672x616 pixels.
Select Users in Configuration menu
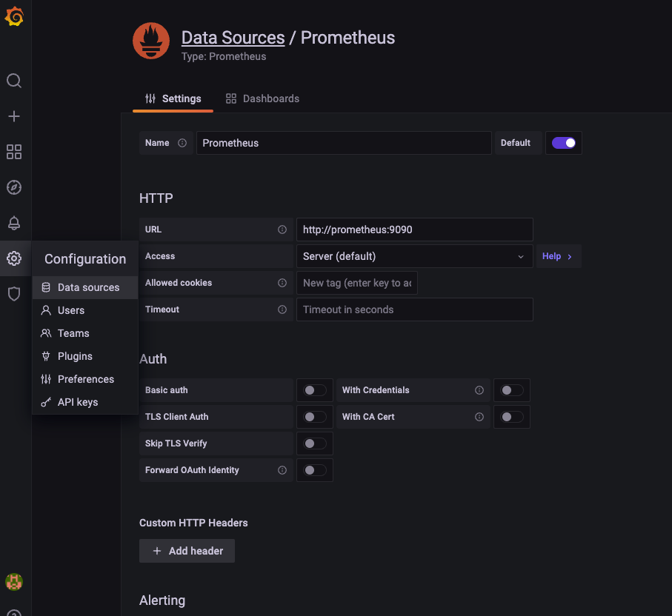coord(85,310)
